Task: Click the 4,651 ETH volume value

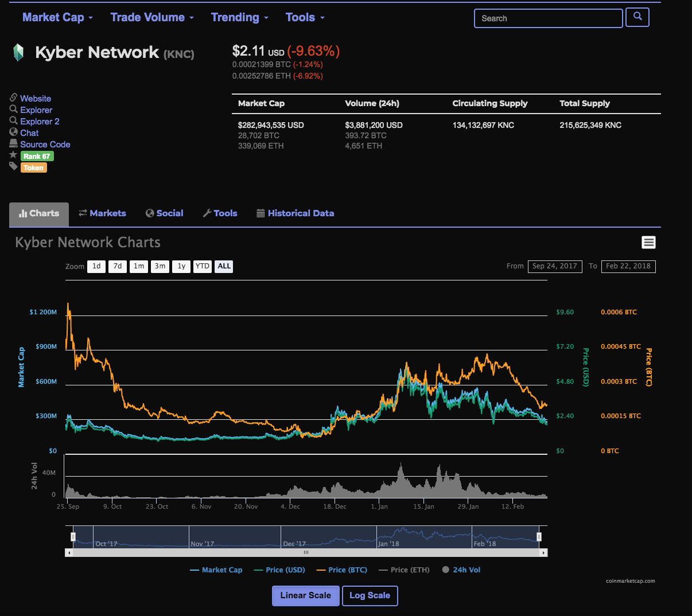Action: [364, 146]
